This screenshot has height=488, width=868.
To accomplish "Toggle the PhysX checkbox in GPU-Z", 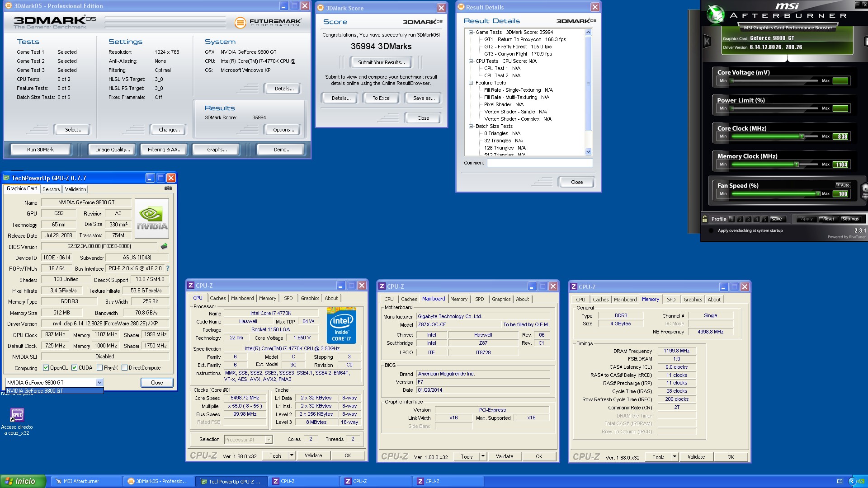I will click(x=100, y=368).
